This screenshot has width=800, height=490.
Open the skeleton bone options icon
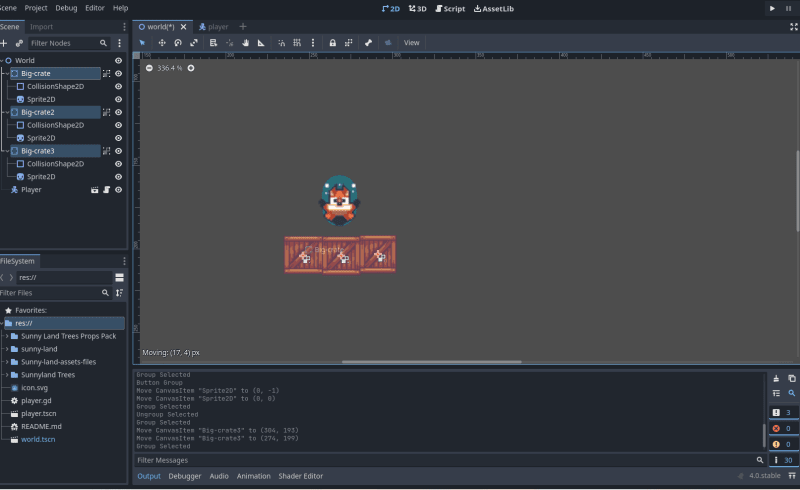click(368, 43)
